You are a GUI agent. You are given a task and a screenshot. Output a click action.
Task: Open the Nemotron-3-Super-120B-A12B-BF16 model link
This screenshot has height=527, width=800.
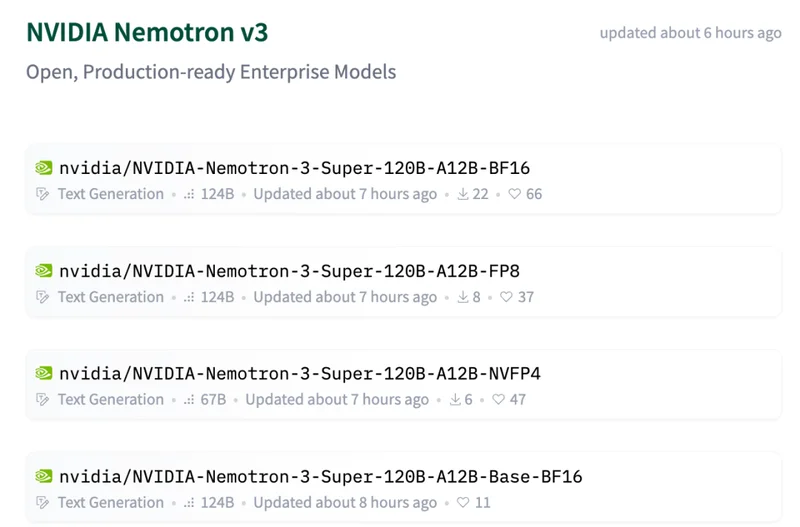click(x=294, y=168)
